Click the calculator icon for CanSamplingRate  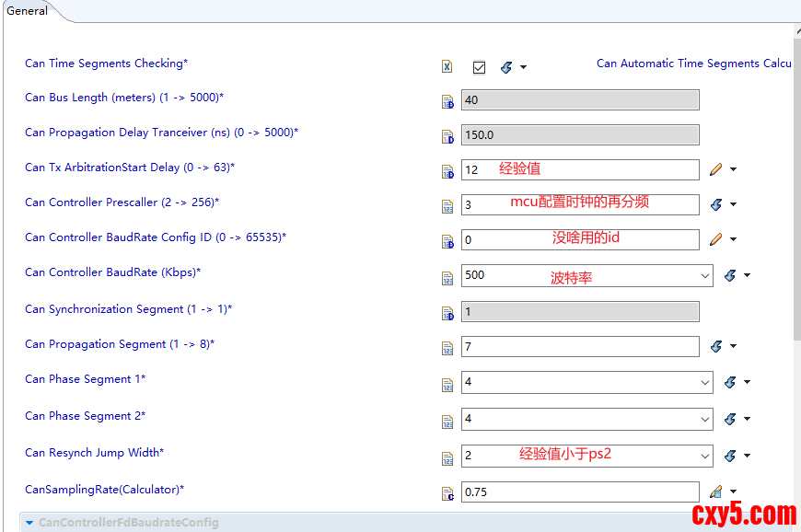click(716, 492)
